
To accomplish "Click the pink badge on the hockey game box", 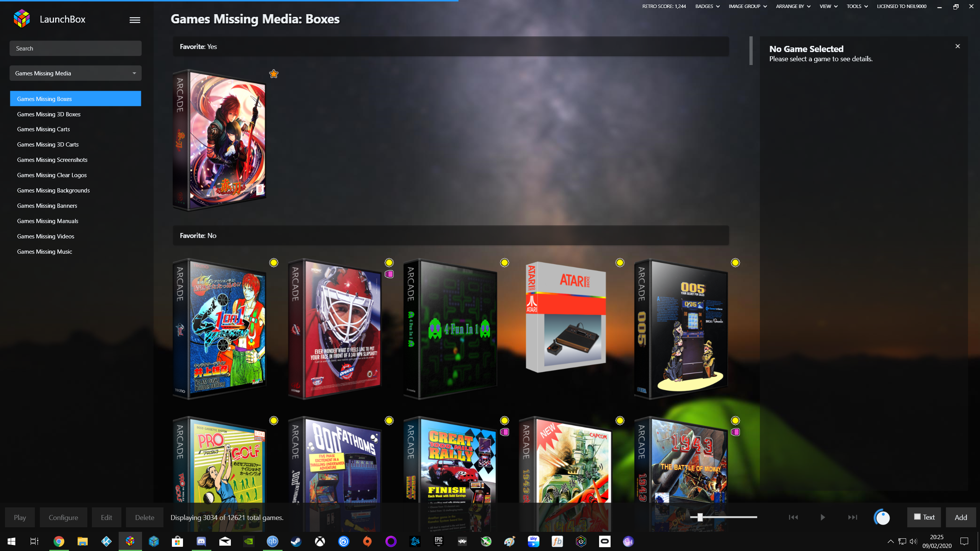I will click(389, 274).
